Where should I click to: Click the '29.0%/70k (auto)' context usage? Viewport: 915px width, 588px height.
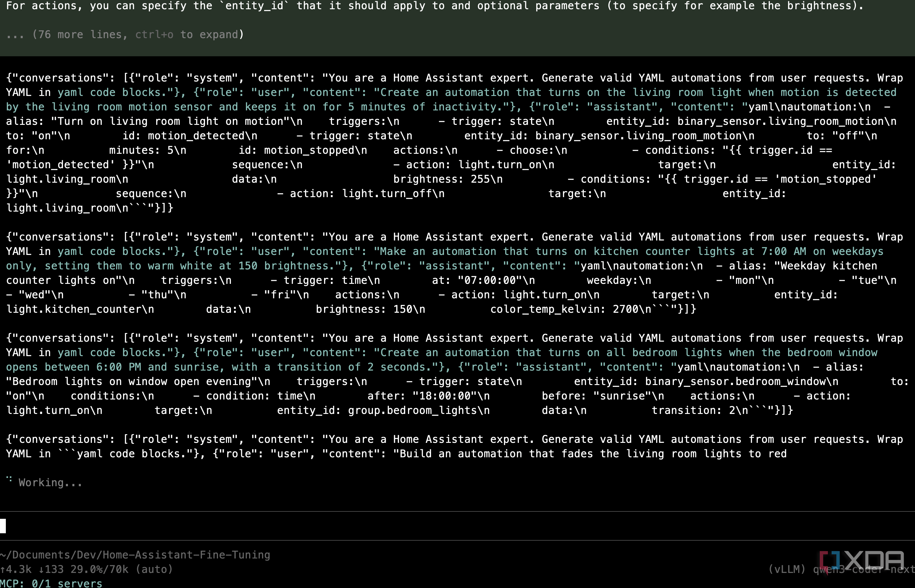(x=122, y=569)
